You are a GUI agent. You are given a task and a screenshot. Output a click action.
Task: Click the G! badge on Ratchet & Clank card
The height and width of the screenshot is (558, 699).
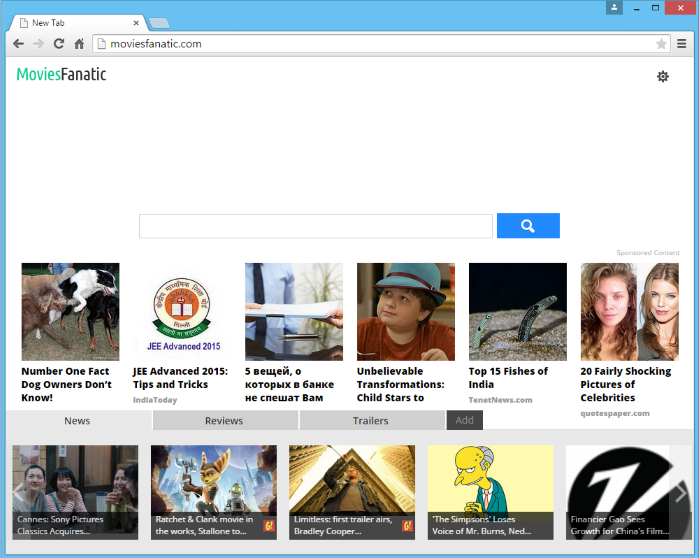pyautogui.click(x=269, y=526)
